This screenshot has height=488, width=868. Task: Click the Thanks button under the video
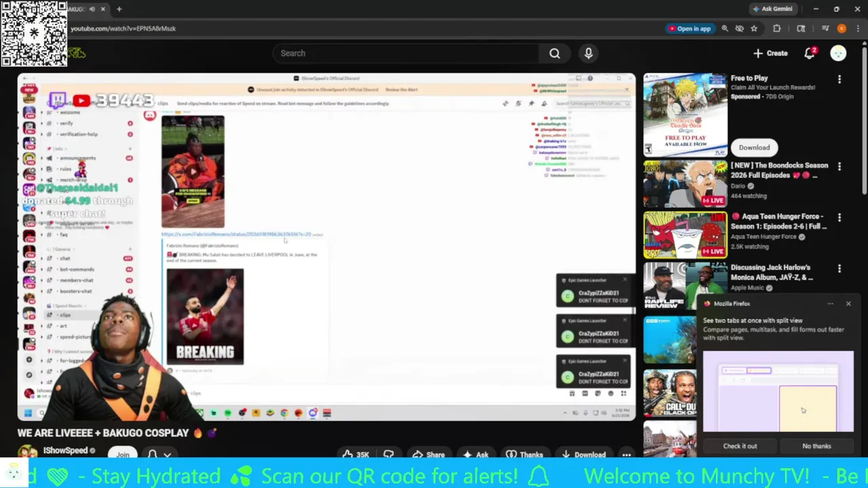tap(524, 455)
